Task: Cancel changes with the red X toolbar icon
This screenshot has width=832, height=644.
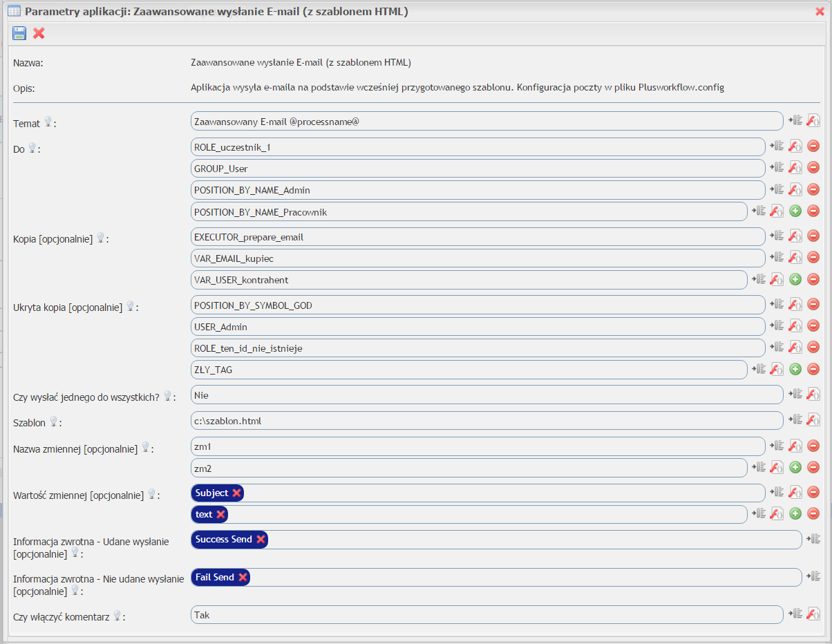Action: [x=39, y=33]
